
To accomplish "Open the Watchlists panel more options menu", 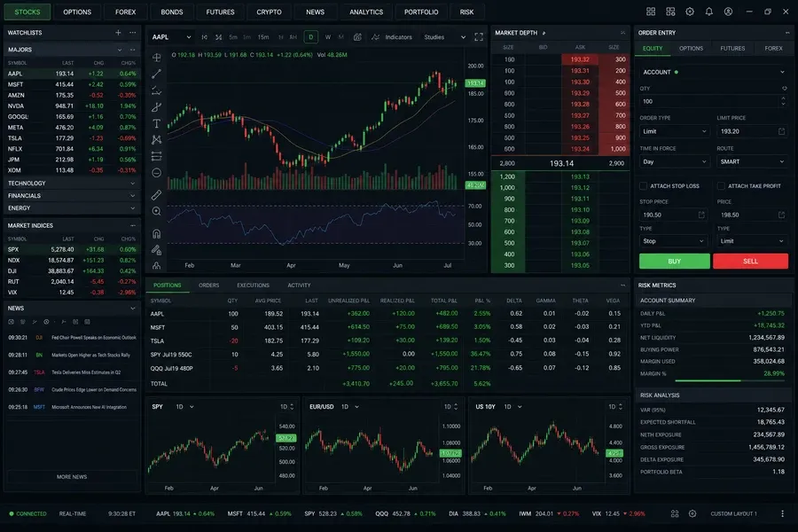I will click(x=133, y=33).
